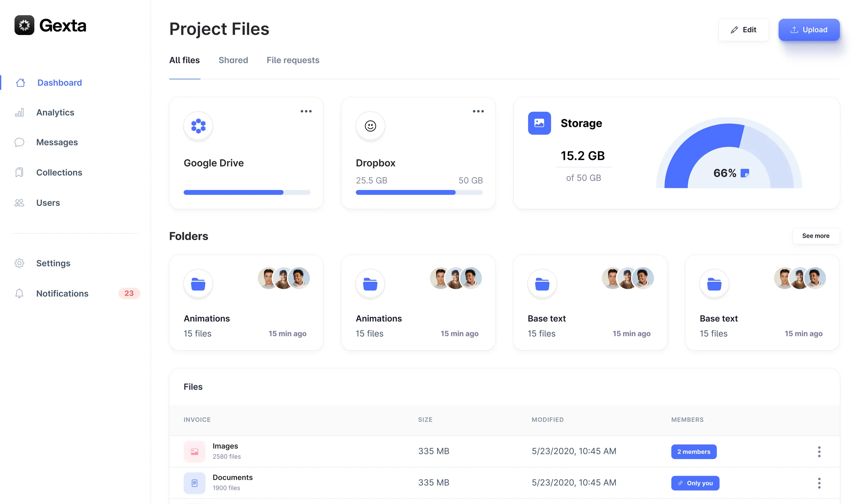The image size is (858, 504).
Task: Open Images row vertical dots menu
Action: (x=819, y=452)
